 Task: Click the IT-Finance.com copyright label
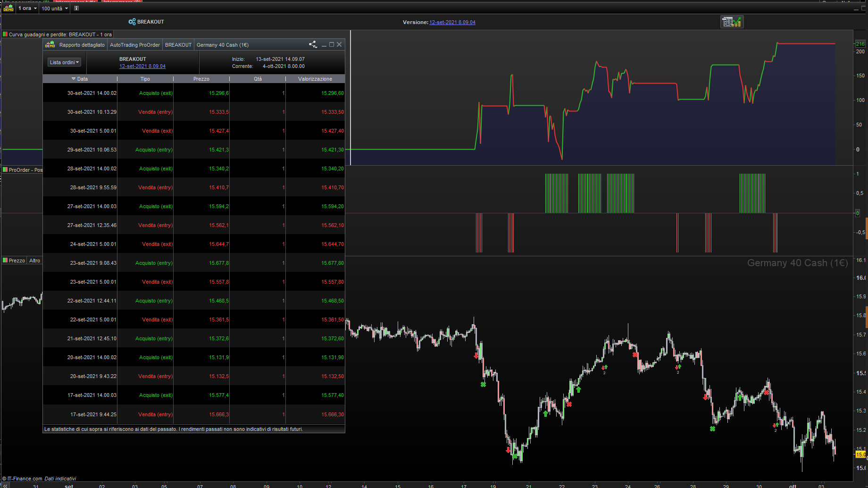pyautogui.click(x=22, y=479)
